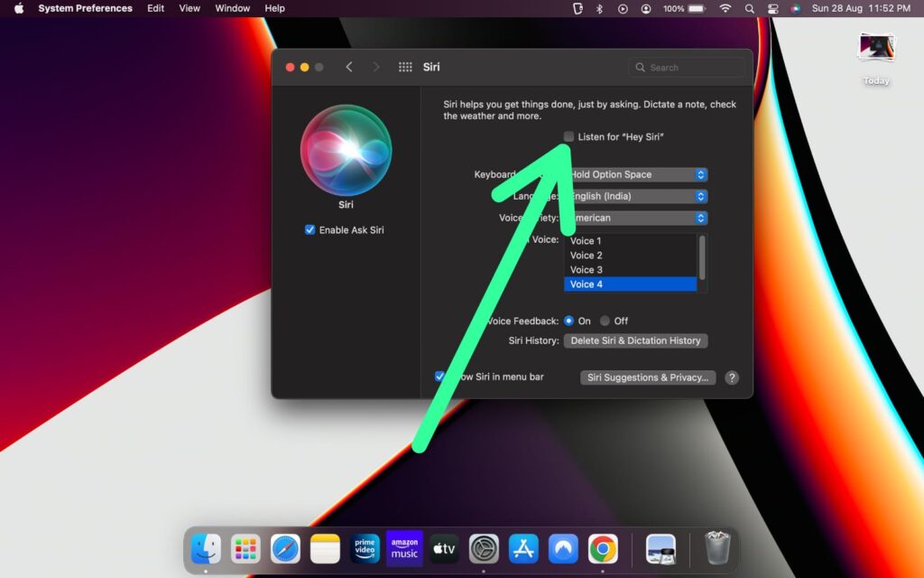The height and width of the screenshot is (578, 924).
Task: Click the Siri voice list scrollbar
Action: point(702,257)
